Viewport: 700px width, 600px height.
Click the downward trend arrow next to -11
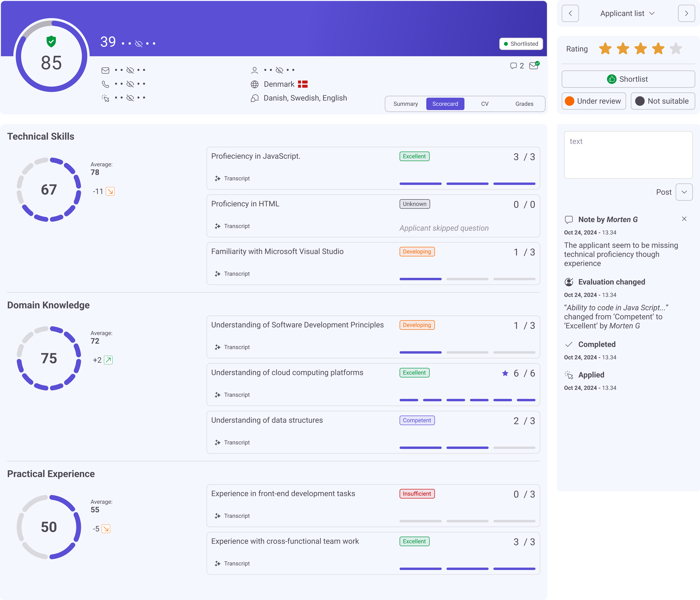click(110, 191)
